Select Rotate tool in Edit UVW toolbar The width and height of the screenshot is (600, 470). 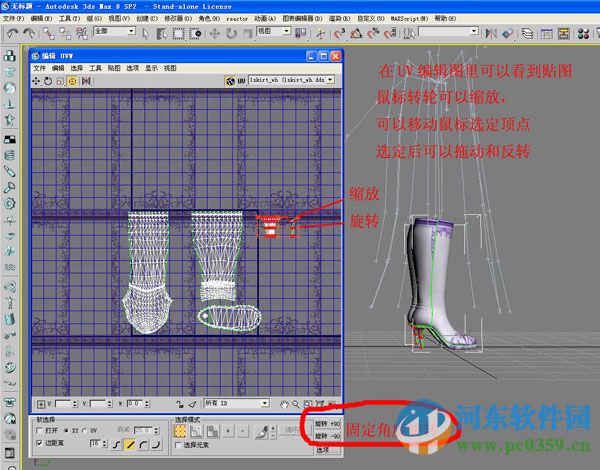coord(48,81)
